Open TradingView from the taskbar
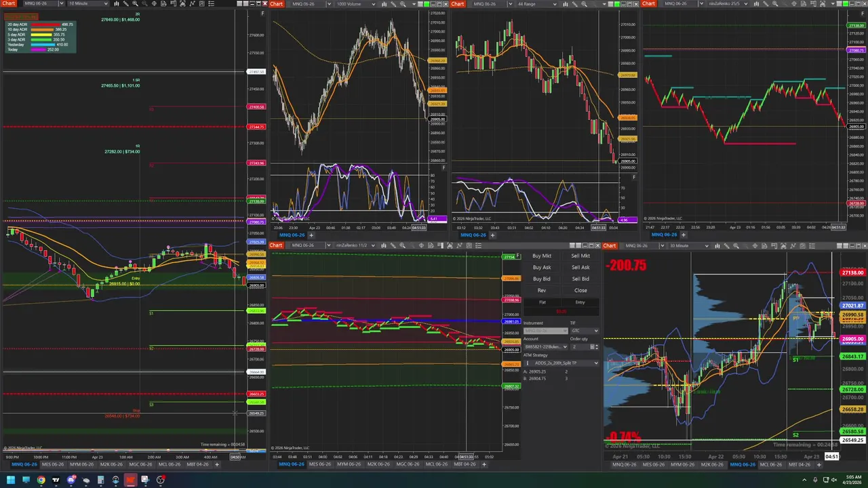This screenshot has width=868, height=488. 56,480
